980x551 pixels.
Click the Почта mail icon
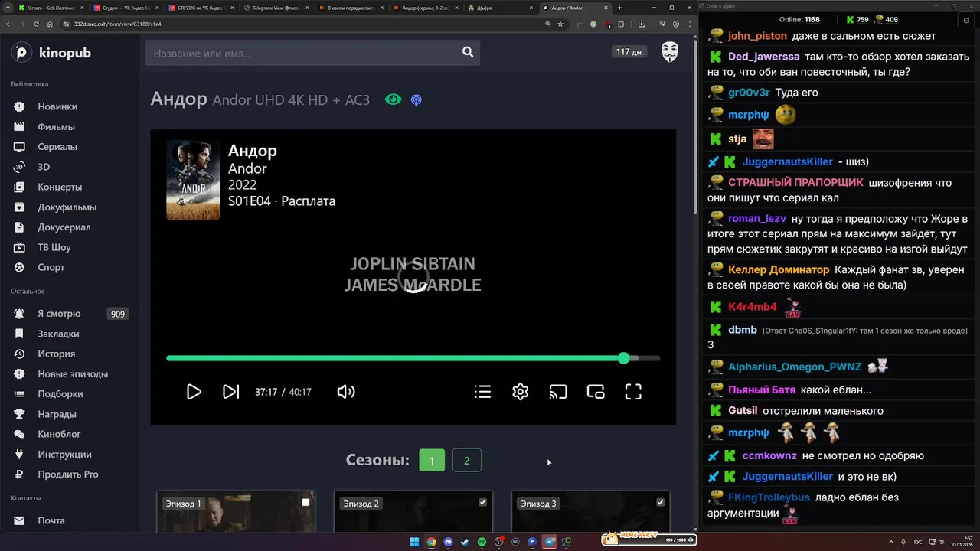(20, 520)
